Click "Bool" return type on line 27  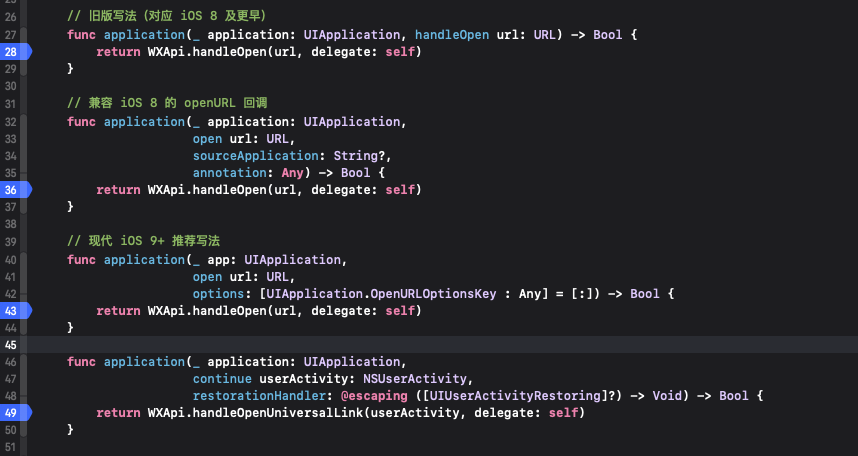click(607, 34)
